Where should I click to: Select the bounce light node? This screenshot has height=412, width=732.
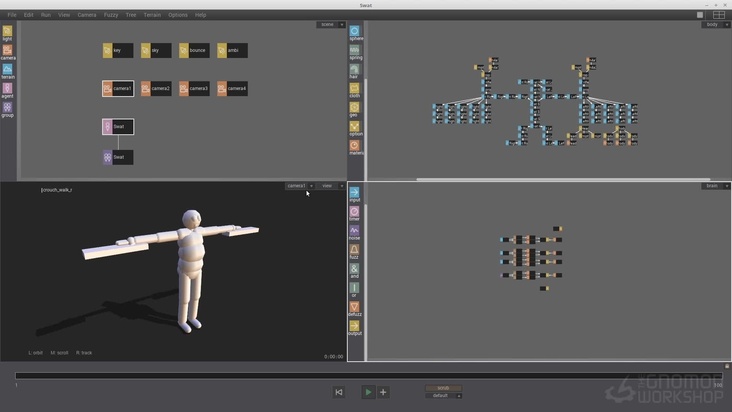click(194, 50)
